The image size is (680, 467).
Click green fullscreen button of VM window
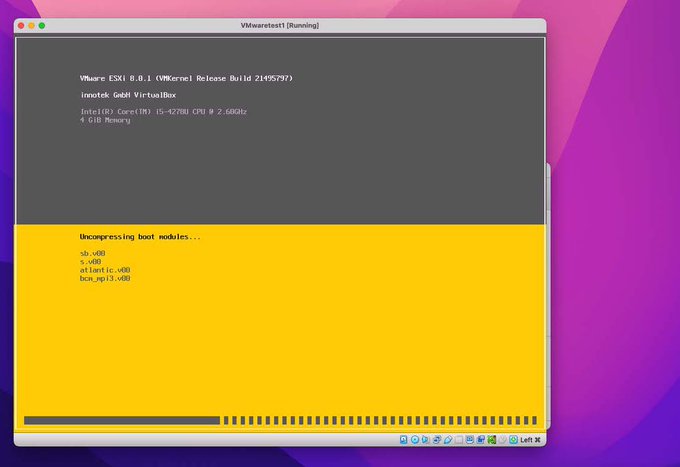[42, 26]
